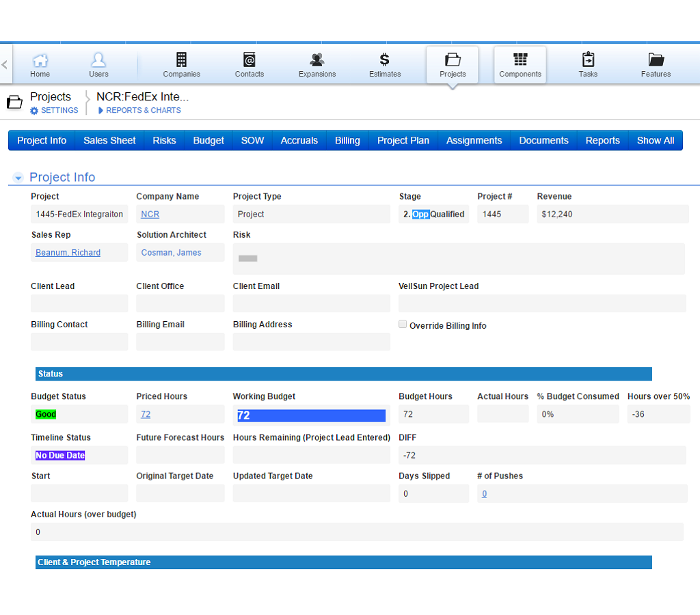Screen dimensions: 700x615
Task: Collapse the Project Info section arrow
Action: (x=18, y=178)
